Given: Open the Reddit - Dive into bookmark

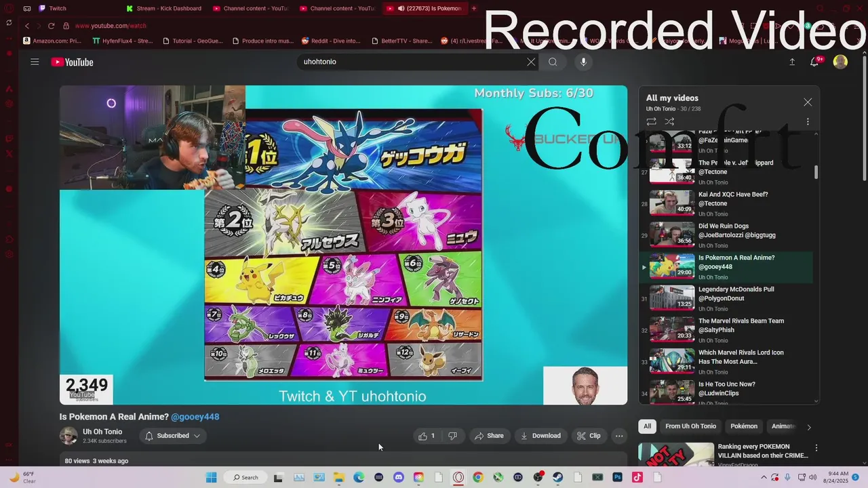Looking at the screenshot, I should click(331, 41).
